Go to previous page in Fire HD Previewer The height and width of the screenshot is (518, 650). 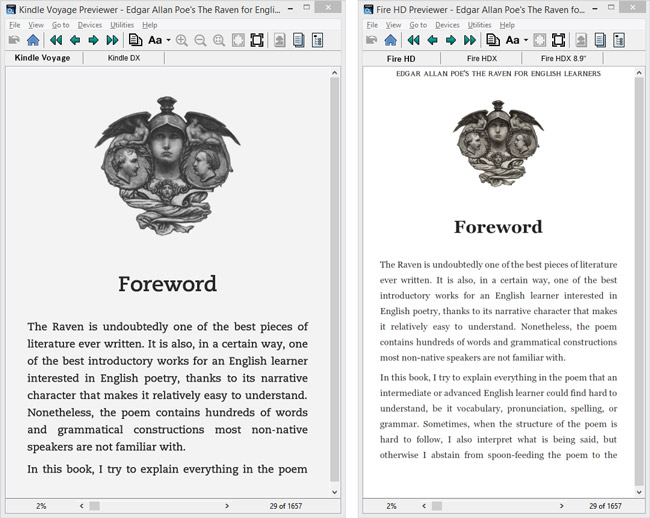tap(432, 40)
